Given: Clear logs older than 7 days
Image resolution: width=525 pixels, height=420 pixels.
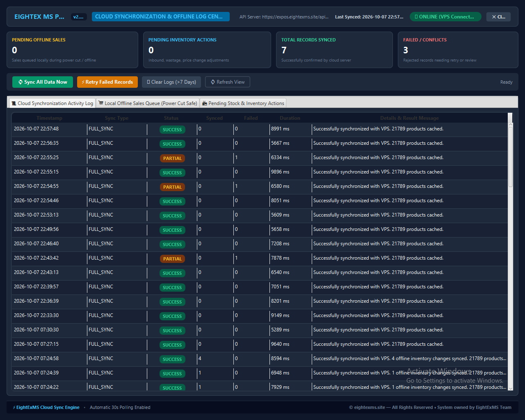Looking at the screenshot, I should tap(171, 82).
